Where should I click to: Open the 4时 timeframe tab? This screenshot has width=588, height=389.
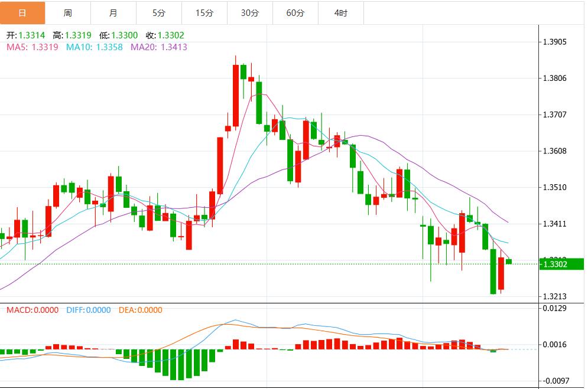pyautogui.click(x=341, y=13)
